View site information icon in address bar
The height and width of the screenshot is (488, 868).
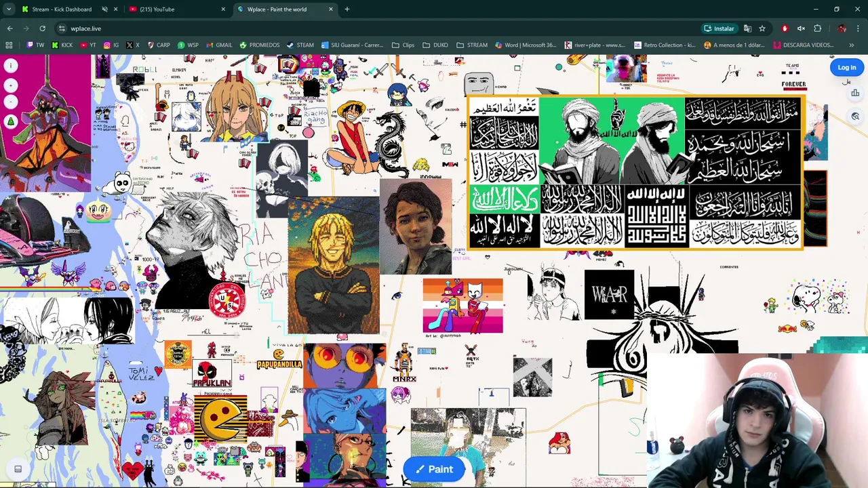[62, 28]
